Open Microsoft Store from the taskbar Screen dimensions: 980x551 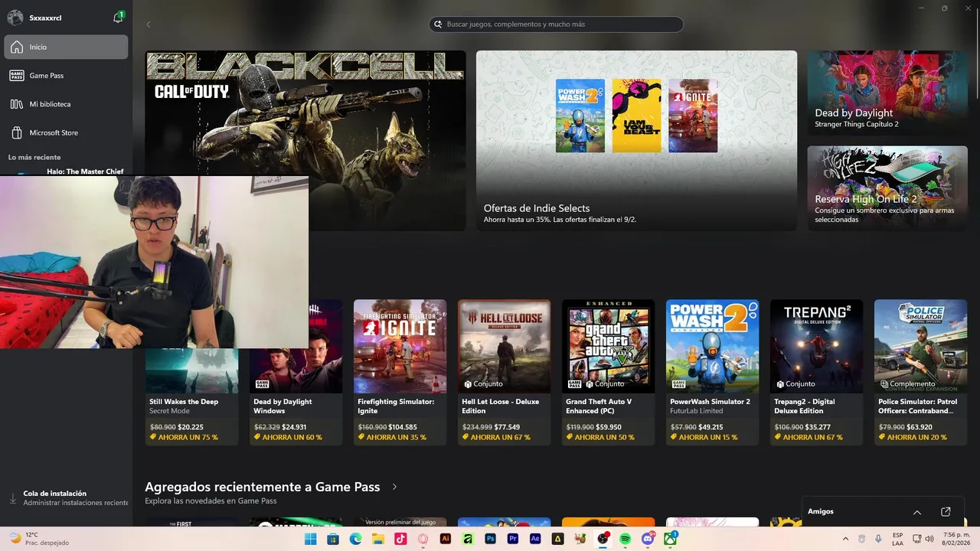pyautogui.click(x=333, y=539)
